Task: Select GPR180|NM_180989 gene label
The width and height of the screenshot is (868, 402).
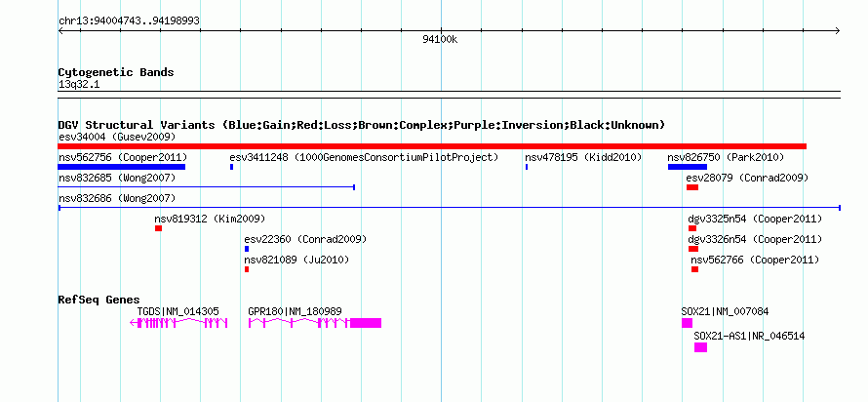Action: [296, 311]
